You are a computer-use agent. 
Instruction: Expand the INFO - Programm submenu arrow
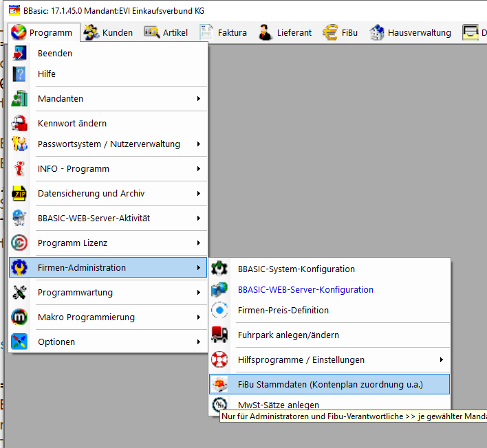click(x=199, y=169)
